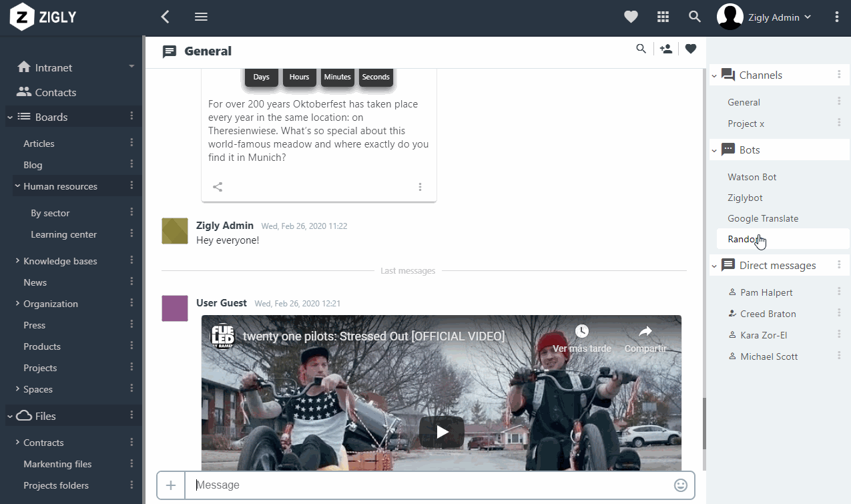The width and height of the screenshot is (851, 504).
Task: Play the Stressed Out video
Action: (442, 432)
